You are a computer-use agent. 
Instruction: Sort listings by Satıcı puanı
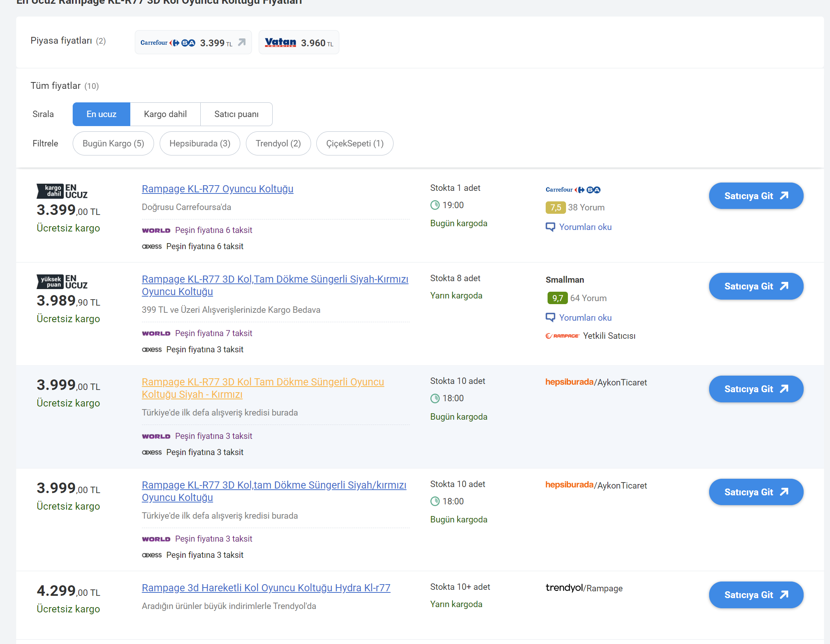[236, 114]
